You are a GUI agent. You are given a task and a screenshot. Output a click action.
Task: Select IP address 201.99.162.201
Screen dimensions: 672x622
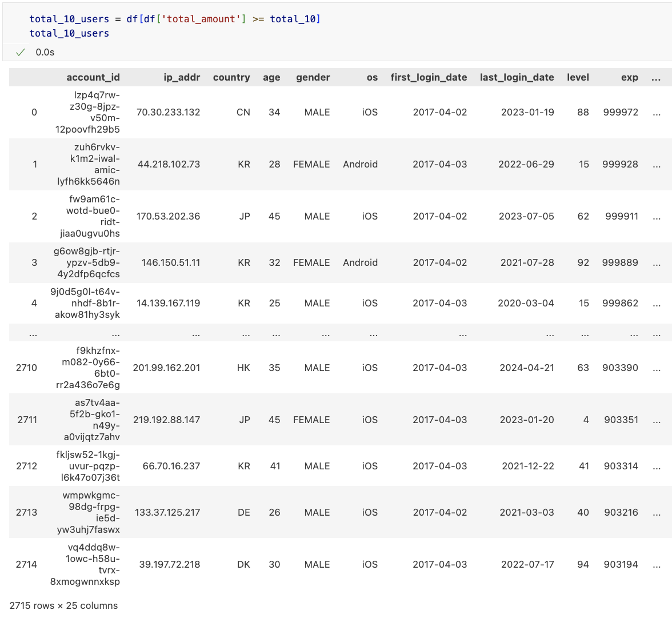tap(166, 368)
